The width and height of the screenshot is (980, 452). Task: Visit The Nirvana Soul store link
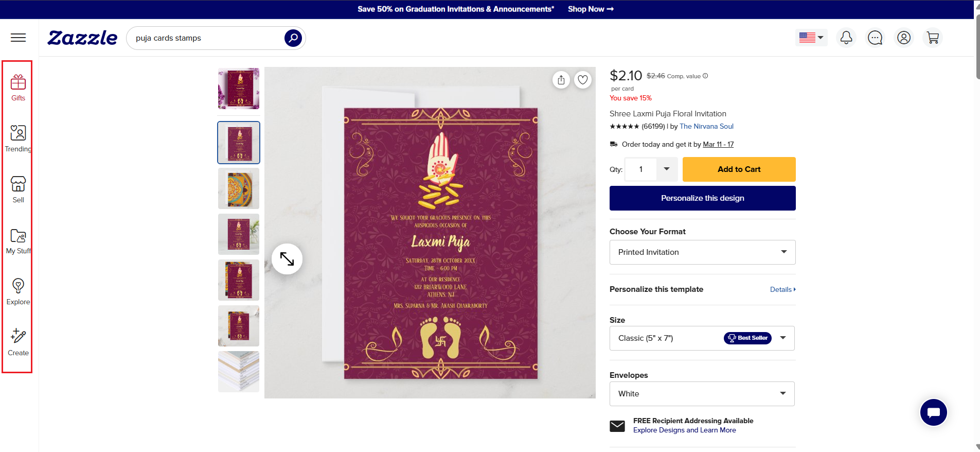(706, 126)
